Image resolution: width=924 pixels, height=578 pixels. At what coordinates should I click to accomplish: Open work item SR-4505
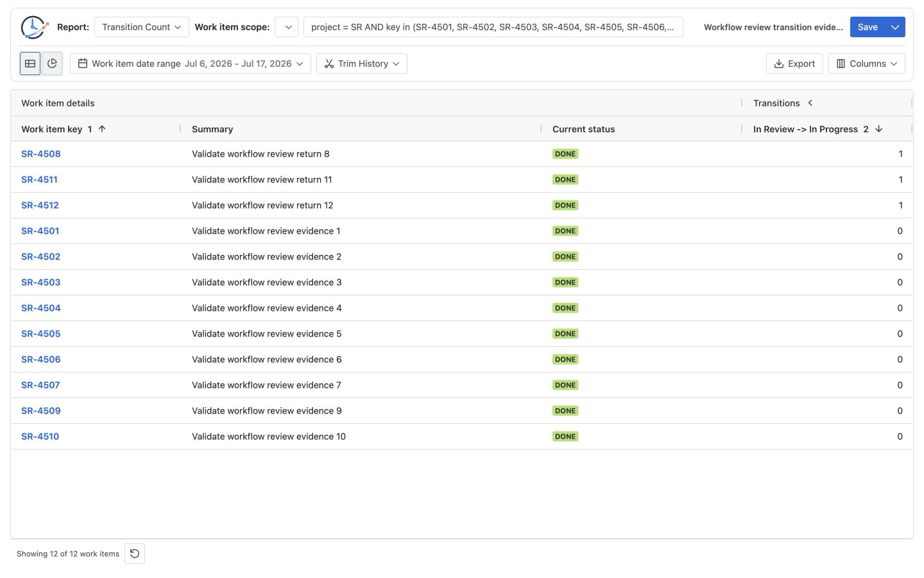pos(41,334)
